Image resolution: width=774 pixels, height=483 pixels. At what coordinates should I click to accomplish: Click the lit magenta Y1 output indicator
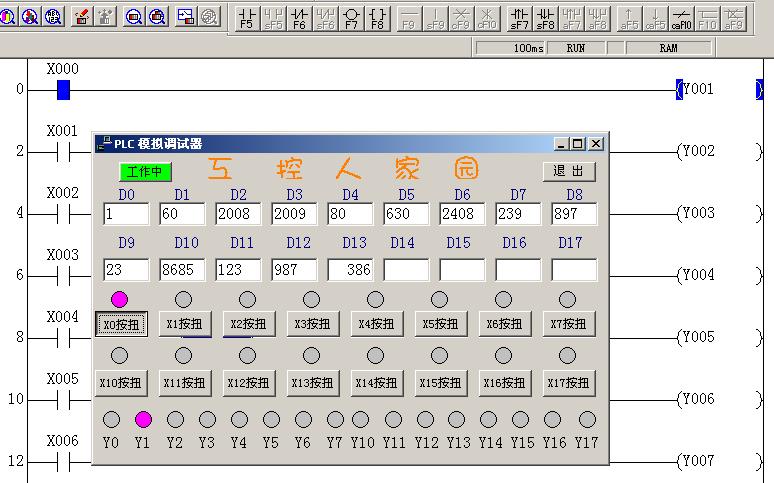tap(143, 419)
